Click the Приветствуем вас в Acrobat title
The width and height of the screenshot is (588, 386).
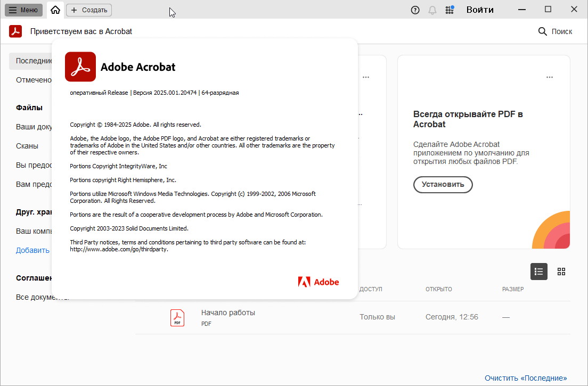[x=81, y=31]
